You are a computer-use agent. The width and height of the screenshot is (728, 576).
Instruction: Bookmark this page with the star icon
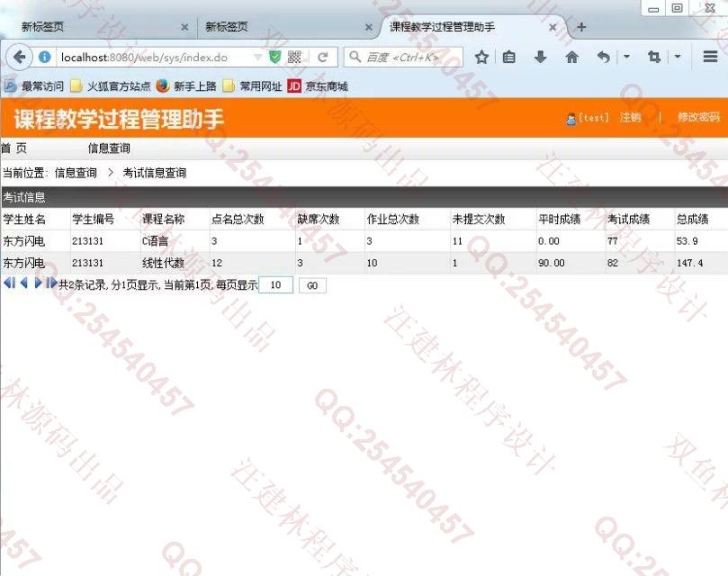point(481,57)
